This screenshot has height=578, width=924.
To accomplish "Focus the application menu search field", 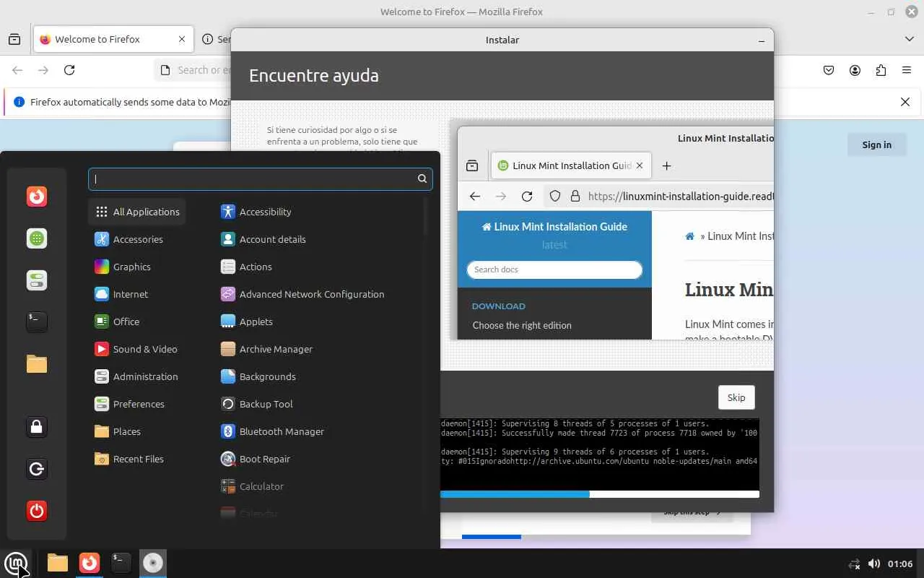I will 261,178.
